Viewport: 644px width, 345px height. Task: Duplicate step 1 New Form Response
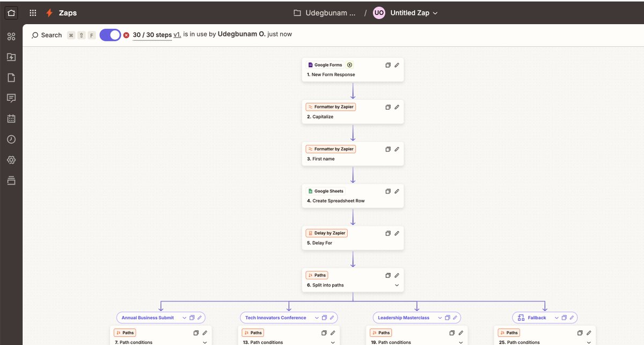[x=388, y=65]
